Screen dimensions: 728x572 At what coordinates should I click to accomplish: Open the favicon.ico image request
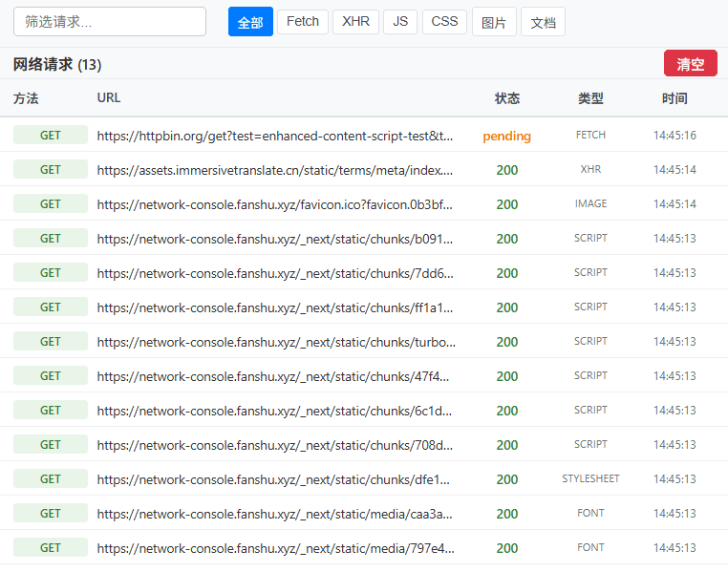coord(275,204)
